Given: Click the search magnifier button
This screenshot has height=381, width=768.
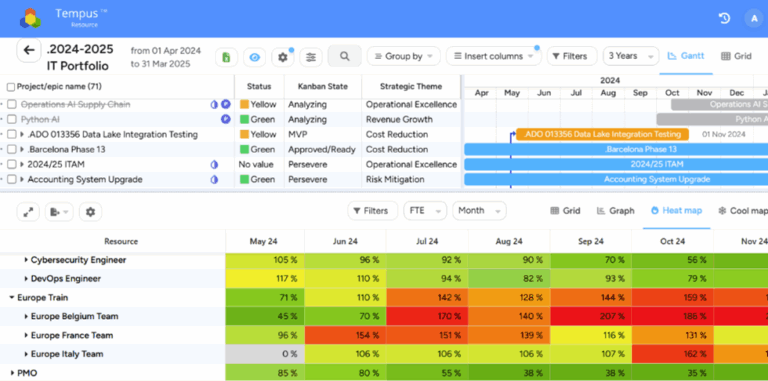Looking at the screenshot, I should pos(345,56).
